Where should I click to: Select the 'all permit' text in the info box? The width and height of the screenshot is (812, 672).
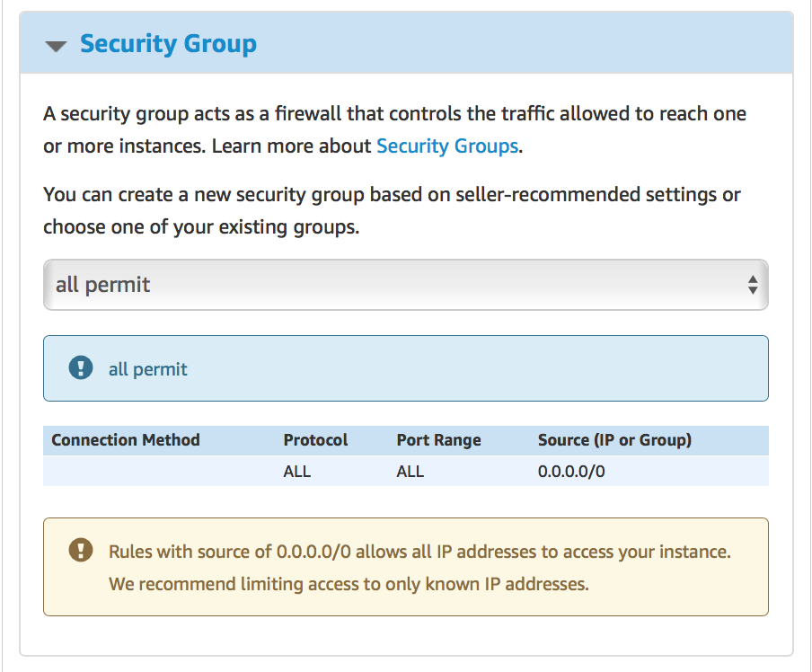(x=148, y=369)
